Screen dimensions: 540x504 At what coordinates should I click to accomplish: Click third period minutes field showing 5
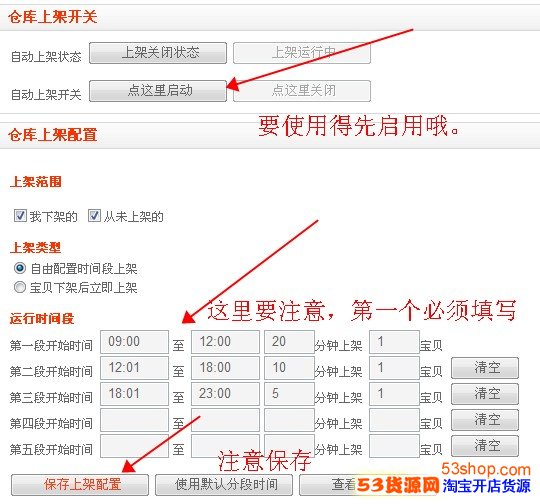(289, 394)
